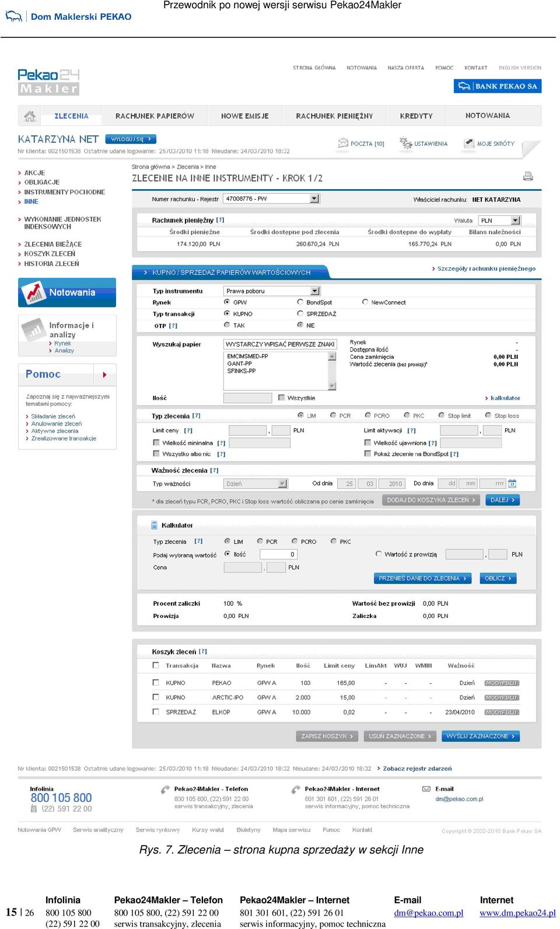This screenshot has width=560, height=929.
Task: Open MOJE SKRÓTY shortcuts icon
Action: (469, 143)
